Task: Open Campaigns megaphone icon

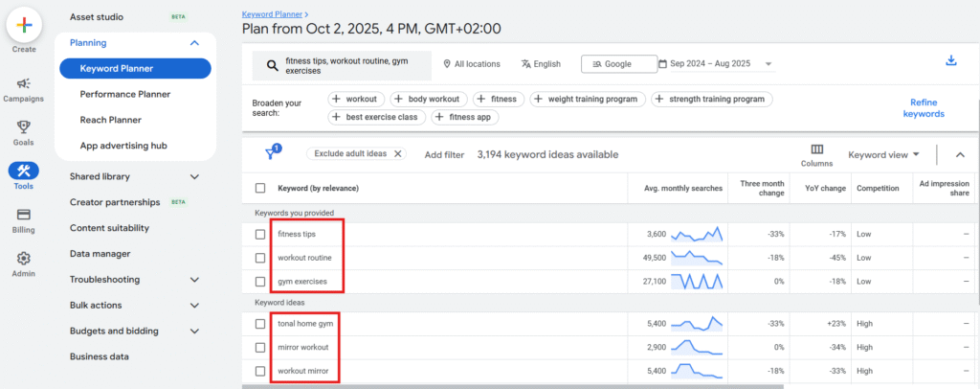Action: tap(24, 83)
